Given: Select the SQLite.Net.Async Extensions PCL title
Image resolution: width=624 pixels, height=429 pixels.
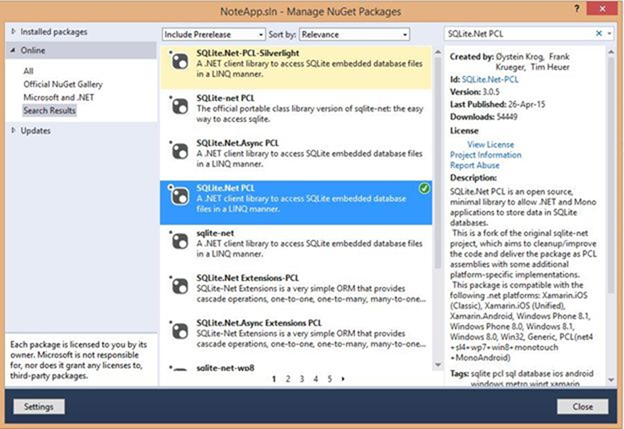Looking at the screenshot, I should coord(259,323).
